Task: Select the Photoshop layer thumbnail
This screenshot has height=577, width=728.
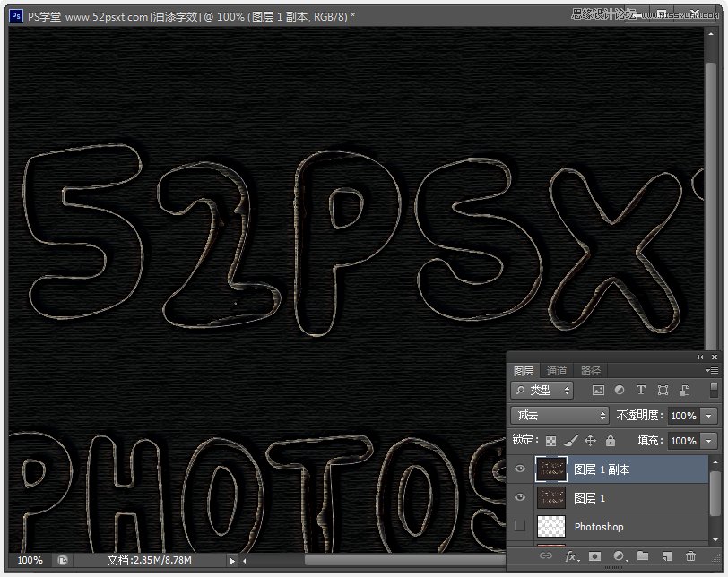Action: coord(550,526)
